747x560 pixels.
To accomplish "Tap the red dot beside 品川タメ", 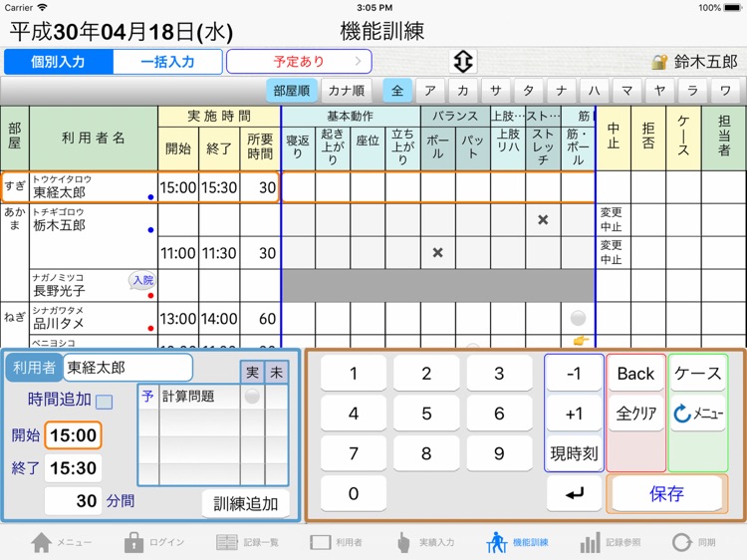I will (x=150, y=328).
